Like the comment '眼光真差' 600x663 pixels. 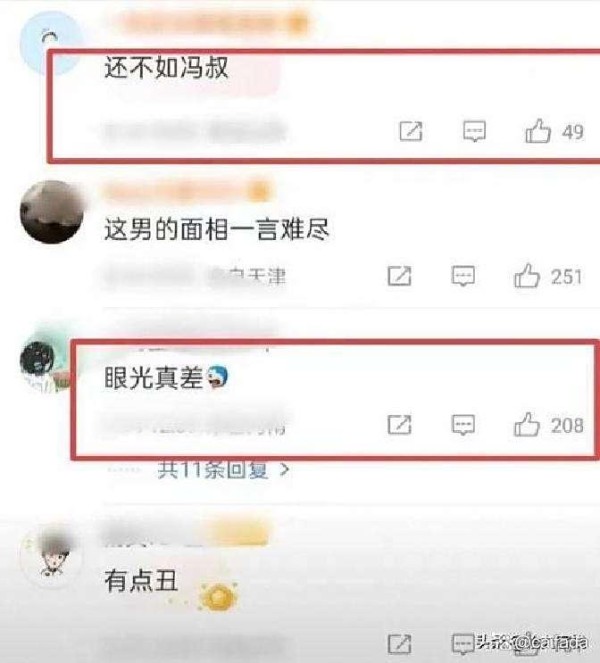[x=526, y=425]
